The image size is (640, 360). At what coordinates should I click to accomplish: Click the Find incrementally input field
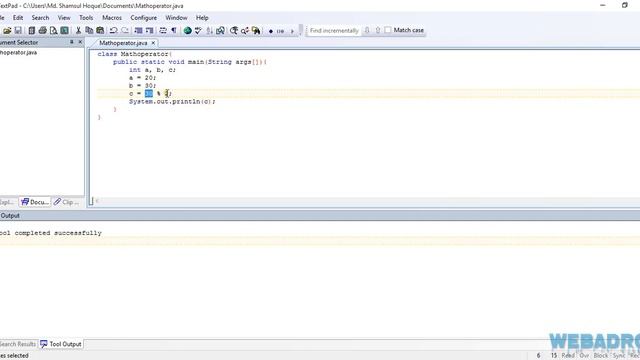tap(334, 31)
